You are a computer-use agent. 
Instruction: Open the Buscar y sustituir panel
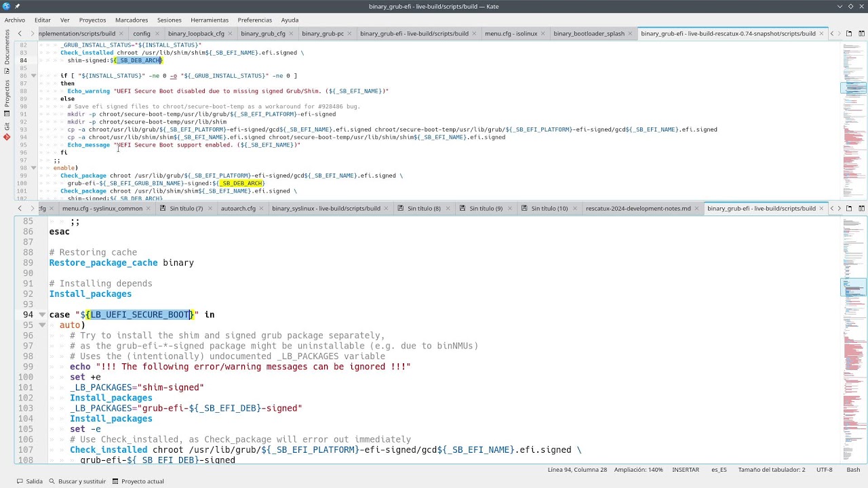coord(77,481)
